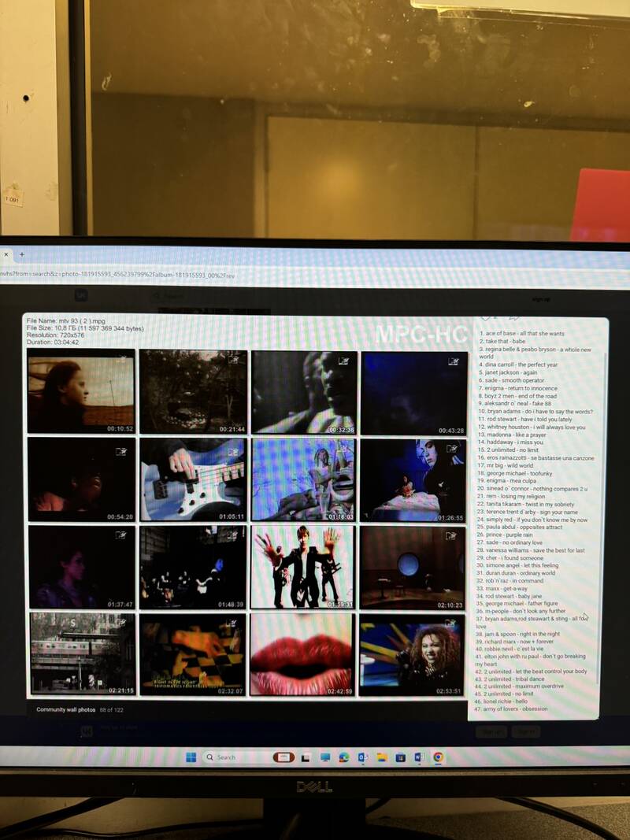Click the like heart icon above the tracklist
630x840 pixels.
(485, 318)
